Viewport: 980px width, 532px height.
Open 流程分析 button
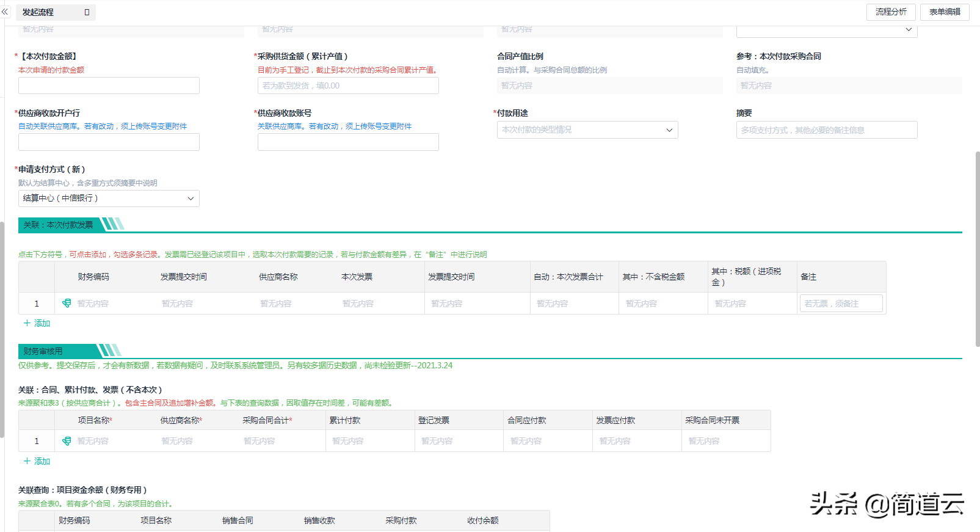(891, 12)
